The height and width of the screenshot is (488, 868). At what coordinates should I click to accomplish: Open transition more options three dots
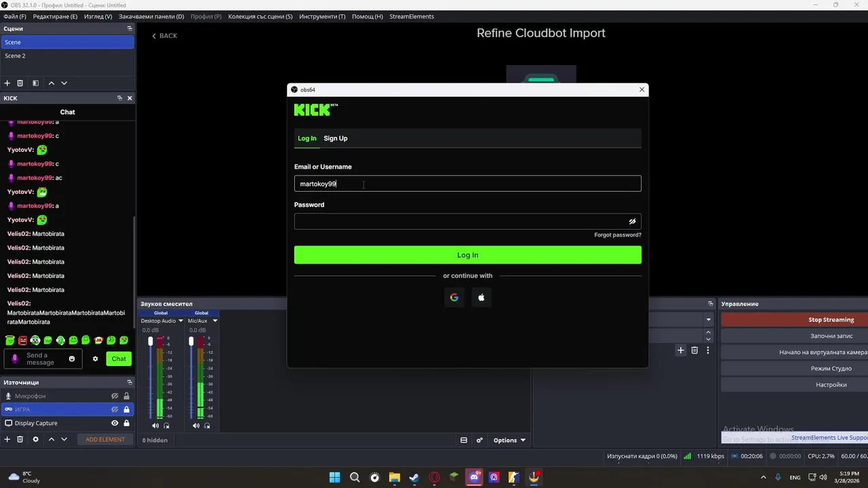coord(708,350)
